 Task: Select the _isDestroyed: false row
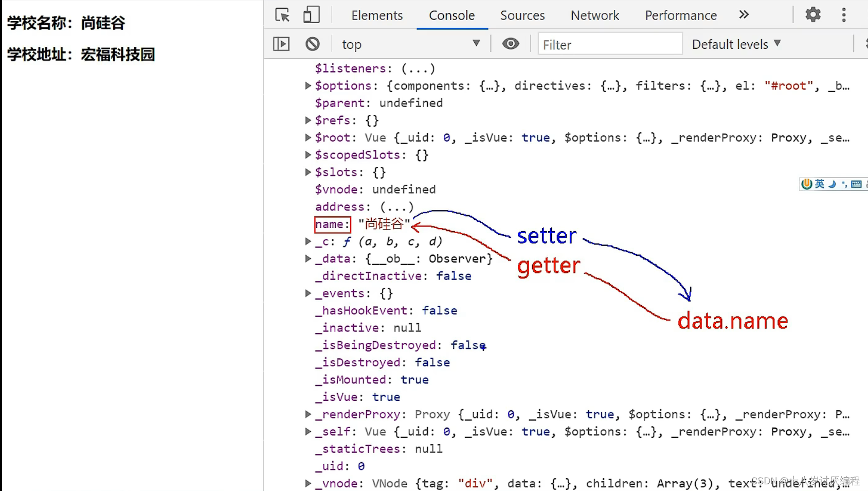(383, 362)
